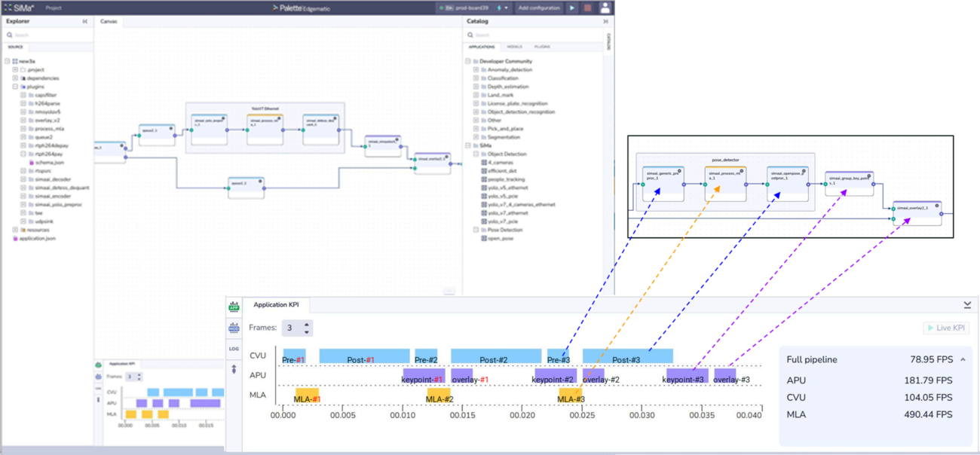Switch to the Plugins tab in Catalog
The height and width of the screenshot is (455, 980).
click(542, 47)
